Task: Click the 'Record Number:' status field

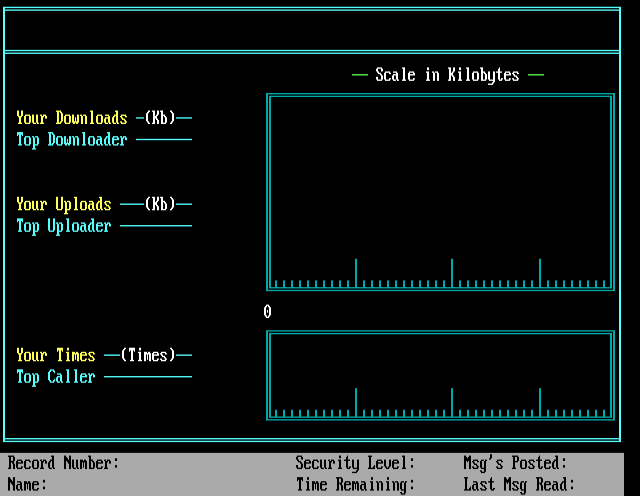Action: coord(63,463)
